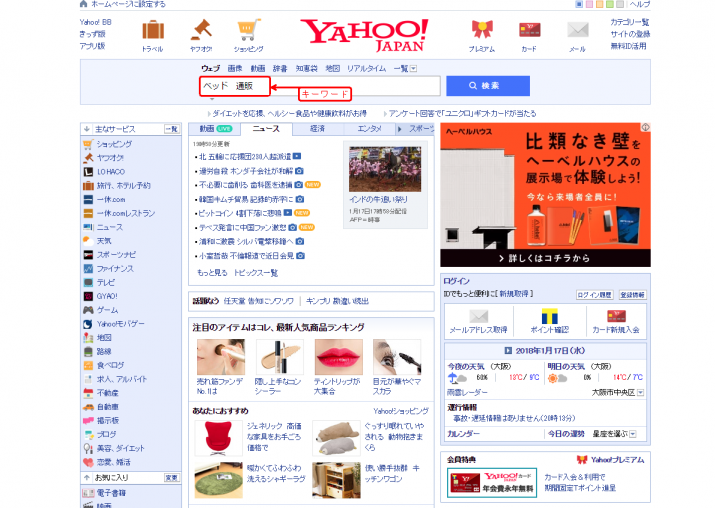Click the 自動車 car sidebar icon
This screenshot has height=508, width=715.
(88, 407)
